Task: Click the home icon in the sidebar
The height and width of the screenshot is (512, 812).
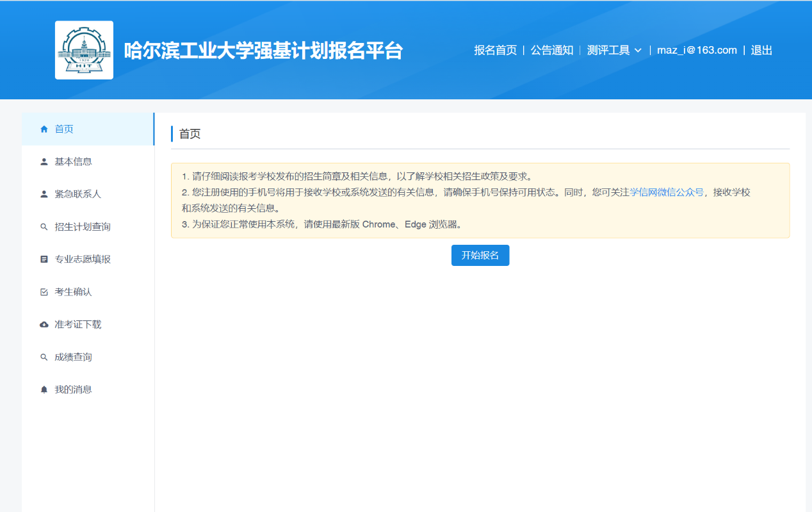Action: pos(44,129)
